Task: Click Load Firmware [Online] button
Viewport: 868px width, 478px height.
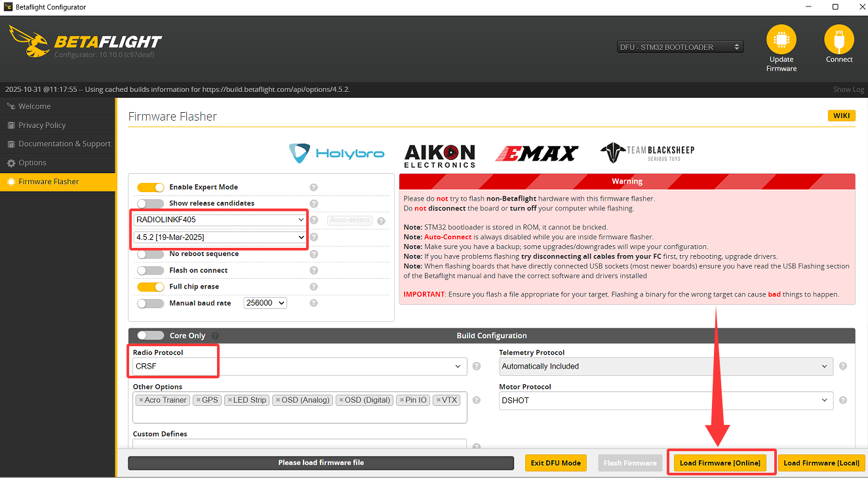Action: coord(720,463)
